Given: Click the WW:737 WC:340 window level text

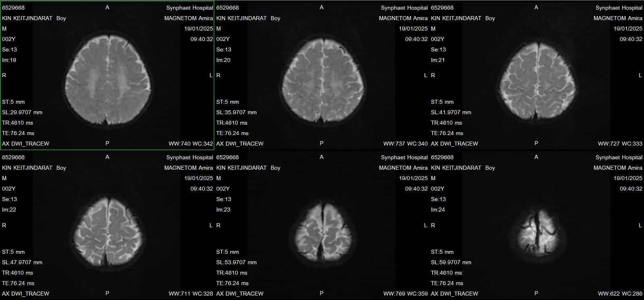Looking at the screenshot, I should [405, 144].
